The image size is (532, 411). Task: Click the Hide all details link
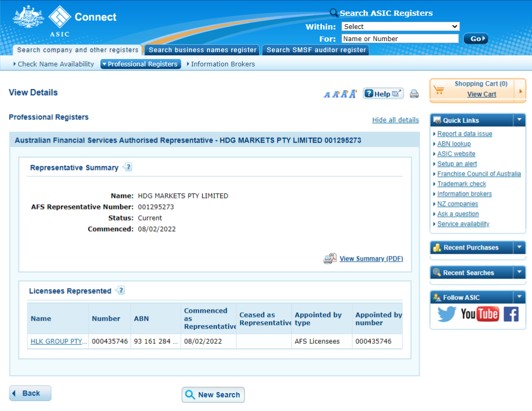click(x=395, y=120)
